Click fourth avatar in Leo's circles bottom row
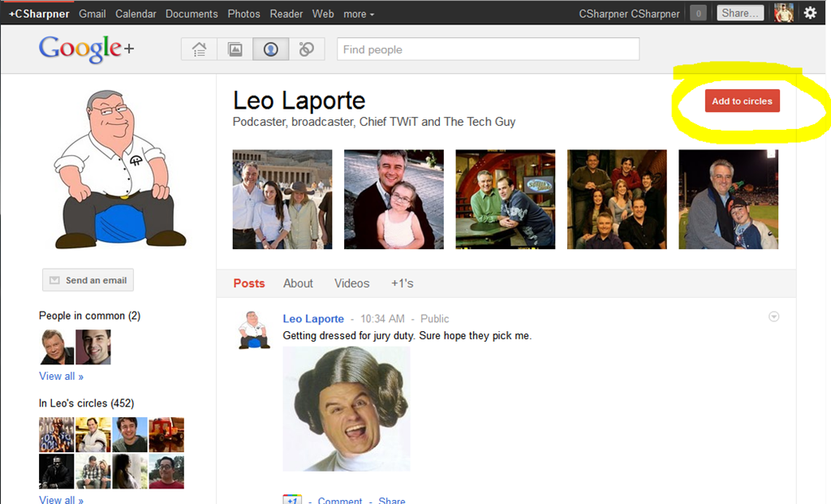Image resolution: width=831 pixels, height=504 pixels. 166,472
